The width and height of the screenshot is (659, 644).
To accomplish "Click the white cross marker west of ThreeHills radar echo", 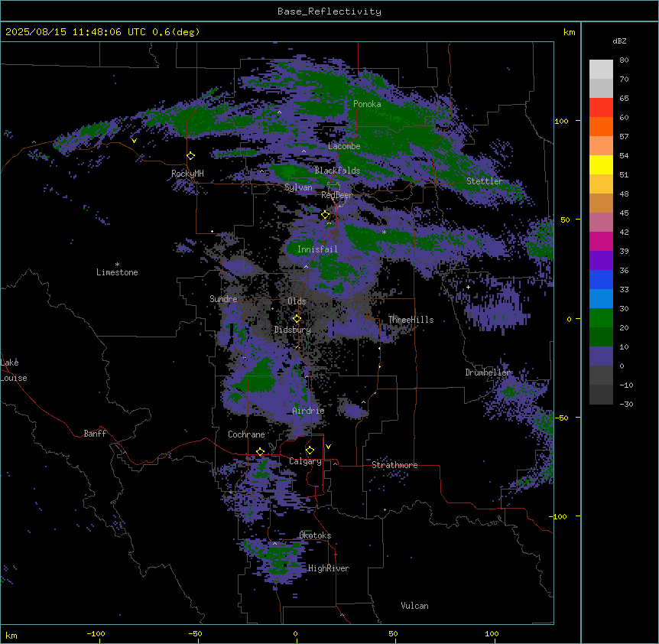I will pos(468,287).
